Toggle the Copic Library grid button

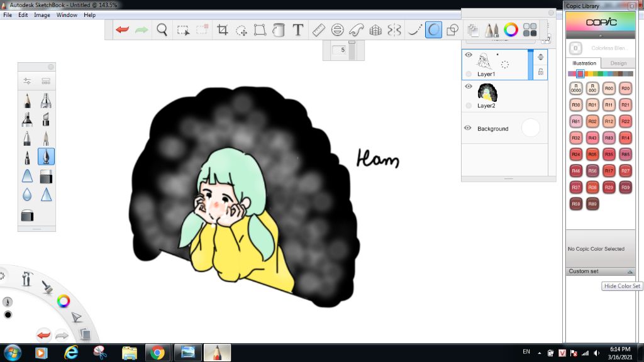pyautogui.click(x=530, y=30)
